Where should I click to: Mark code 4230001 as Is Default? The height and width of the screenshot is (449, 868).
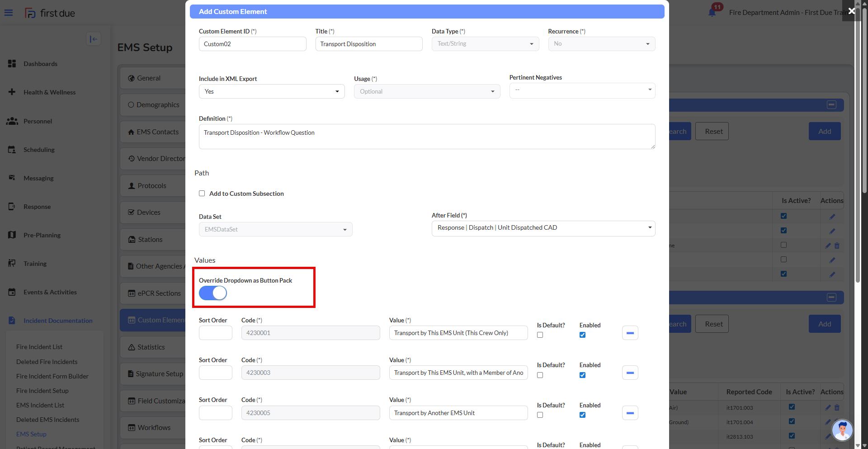540,335
